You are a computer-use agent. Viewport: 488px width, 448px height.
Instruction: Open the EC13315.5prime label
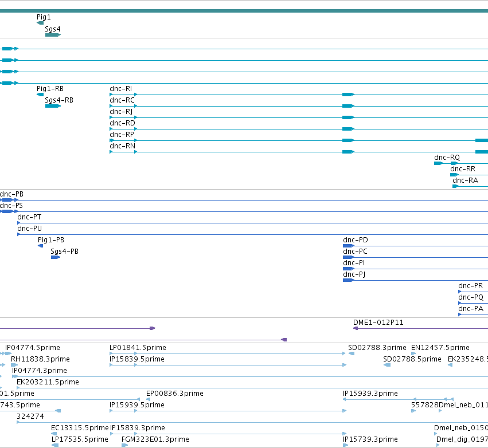coord(80,428)
